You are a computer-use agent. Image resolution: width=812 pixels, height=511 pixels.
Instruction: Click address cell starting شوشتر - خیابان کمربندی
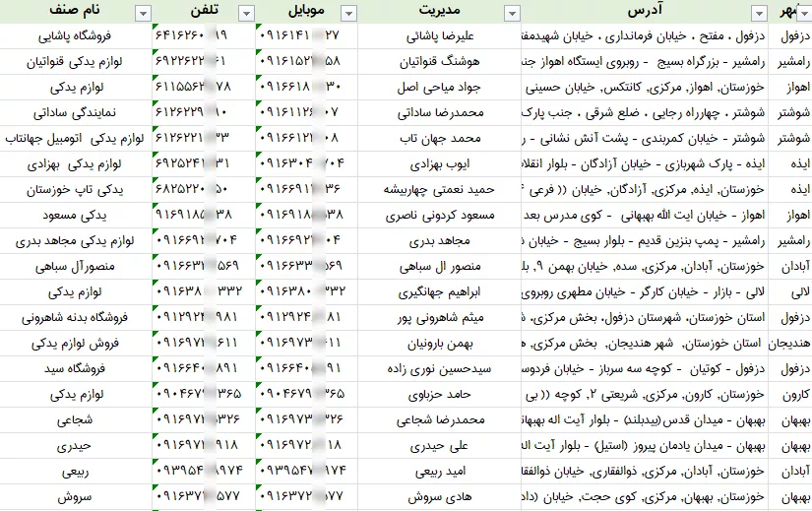(x=645, y=139)
